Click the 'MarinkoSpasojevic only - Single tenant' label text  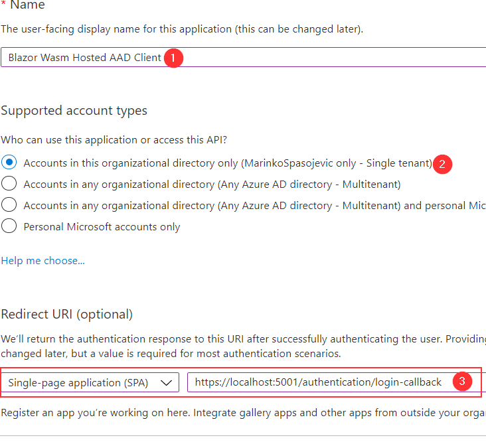tap(337, 163)
